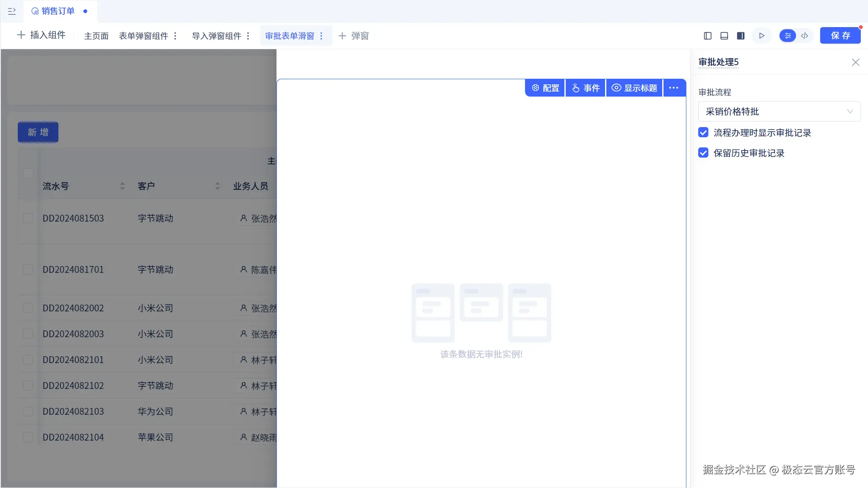Open the 事件 settings button
Viewport: 868px width, 488px height.
[586, 88]
